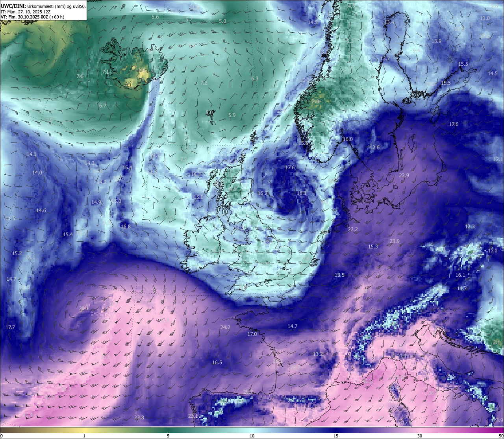Screen dimensions: 504x439
Task: Click the colour bar label 15
Action: pyautogui.click(x=336, y=436)
